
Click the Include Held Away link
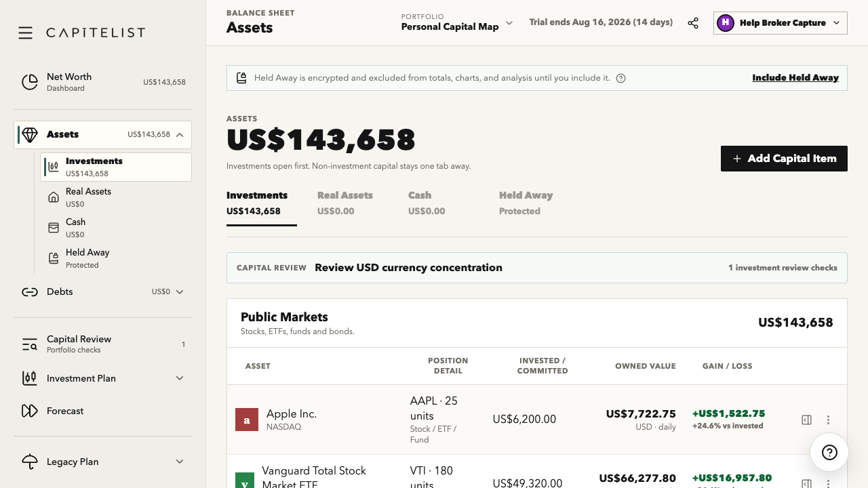(795, 78)
